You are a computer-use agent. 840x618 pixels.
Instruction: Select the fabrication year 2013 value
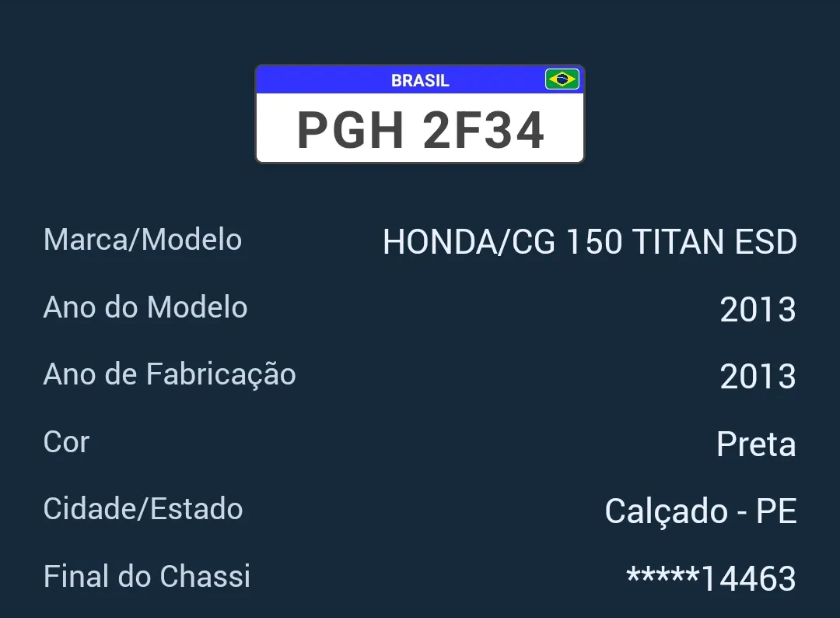point(758,377)
